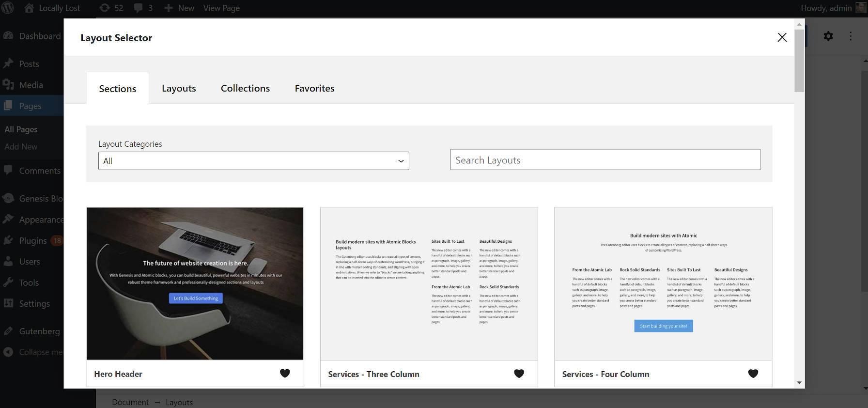The image size is (868, 408).
Task: Click the Media icon in sidebar
Action: 8,85
